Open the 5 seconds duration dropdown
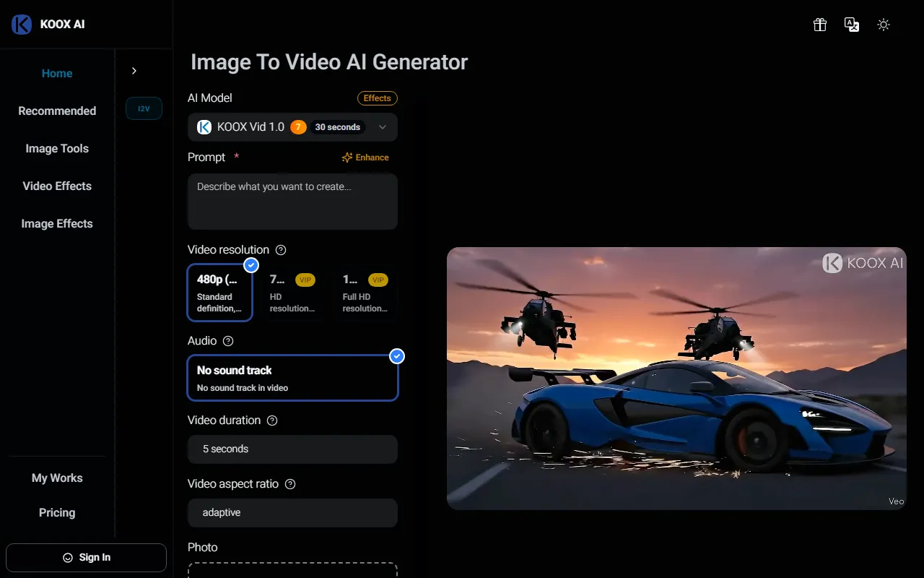 [292, 449]
